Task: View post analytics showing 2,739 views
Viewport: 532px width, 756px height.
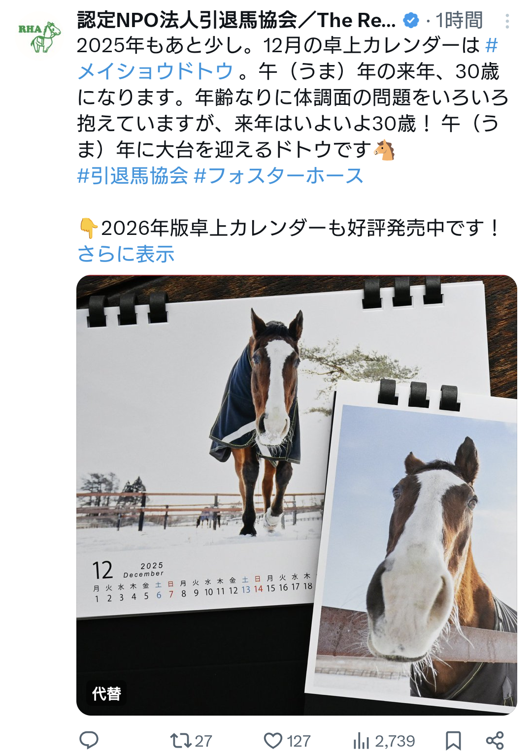Action: click(x=384, y=740)
